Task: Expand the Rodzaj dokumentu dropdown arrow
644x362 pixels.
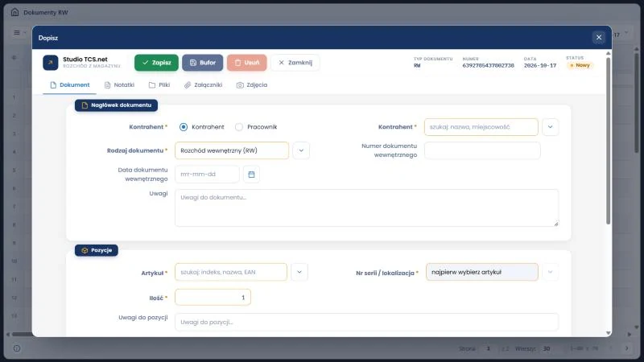Action: [301, 150]
